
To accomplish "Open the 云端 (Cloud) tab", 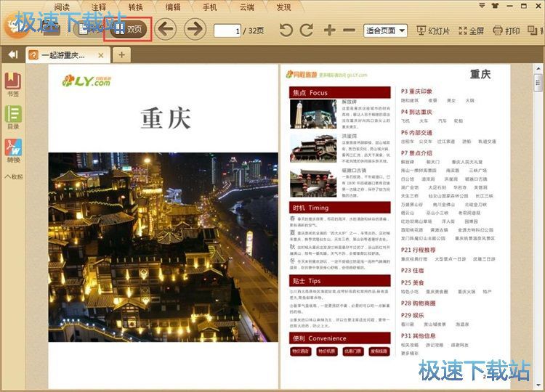I will [x=247, y=7].
